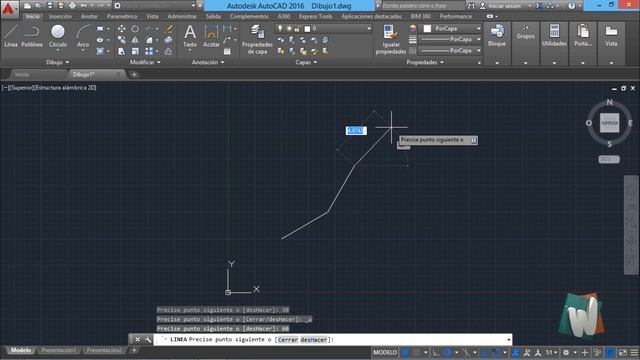The width and height of the screenshot is (640, 360).
Task: Select the Scale tool in Modificar
Action: click(x=135, y=51)
